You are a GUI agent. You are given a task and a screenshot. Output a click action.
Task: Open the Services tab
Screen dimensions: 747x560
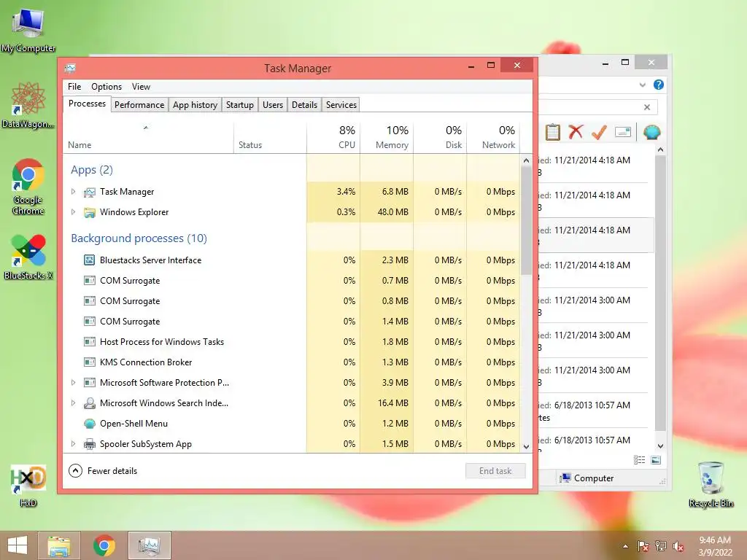pyautogui.click(x=341, y=105)
